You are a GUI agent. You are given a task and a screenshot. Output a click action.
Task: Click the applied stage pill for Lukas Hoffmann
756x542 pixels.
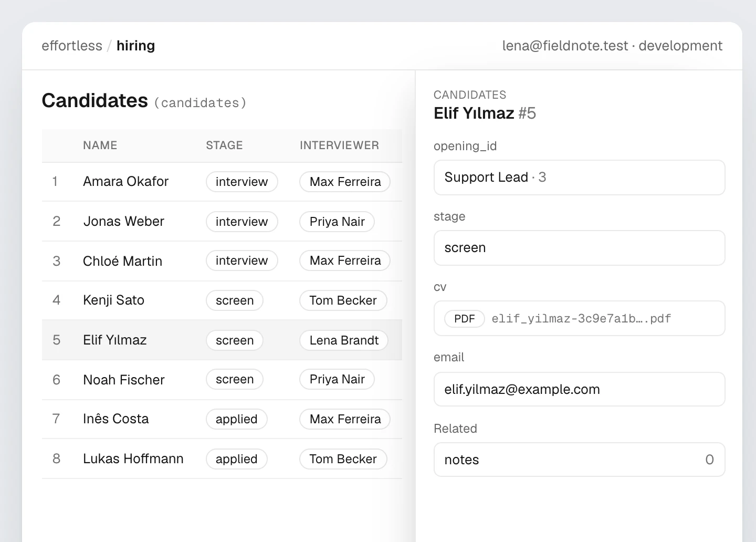[236, 459]
